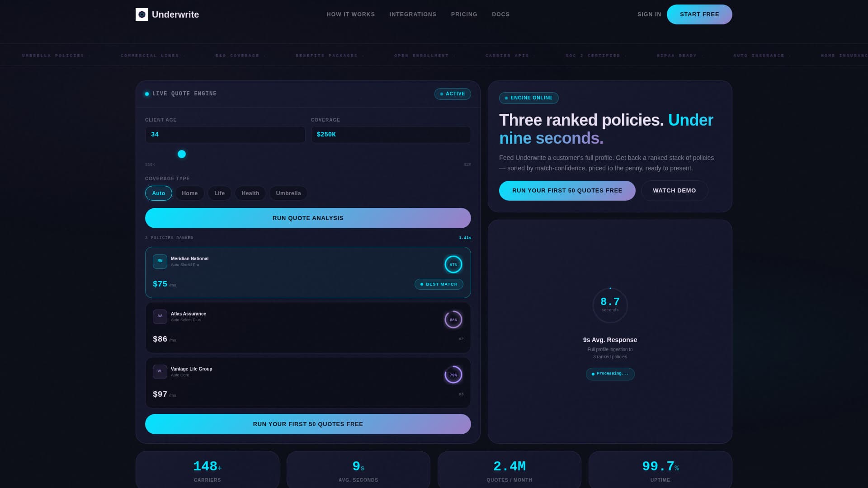Click the Active status badge
This screenshot has width=868, height=488.
click(x=453, y=94)
